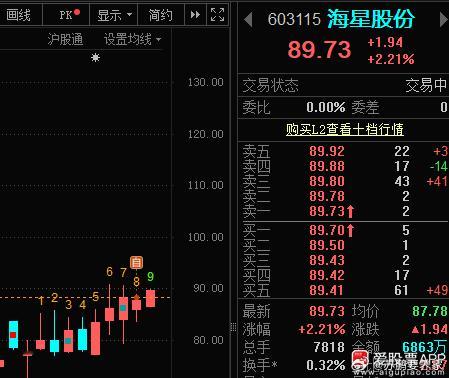Screen dimensions: 449x378
Task: Click the 100.00 price axis label
Action: click(x=205, y=237)
